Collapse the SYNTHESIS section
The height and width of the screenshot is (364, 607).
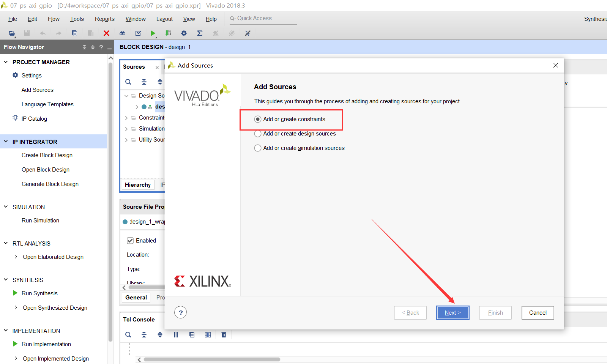coord(6,280)
